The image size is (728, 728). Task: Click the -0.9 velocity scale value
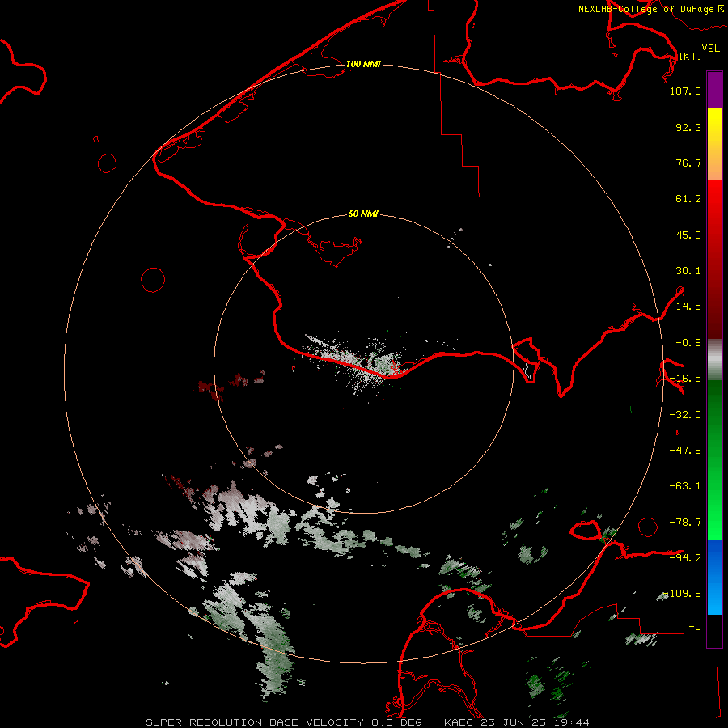[x=688, y=343]
